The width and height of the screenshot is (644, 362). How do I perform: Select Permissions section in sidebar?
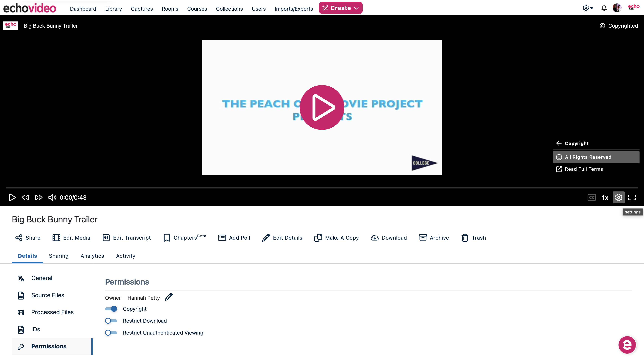52,346
